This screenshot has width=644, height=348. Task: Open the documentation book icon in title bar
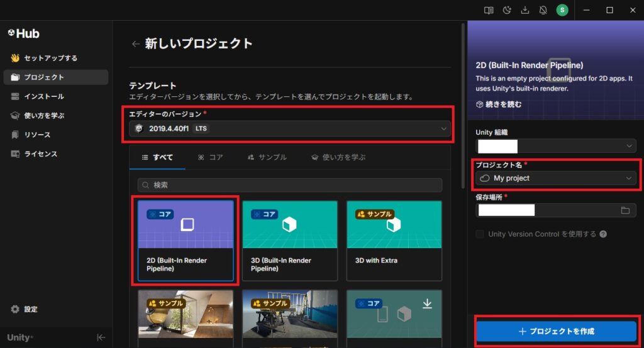pos(488,10)
